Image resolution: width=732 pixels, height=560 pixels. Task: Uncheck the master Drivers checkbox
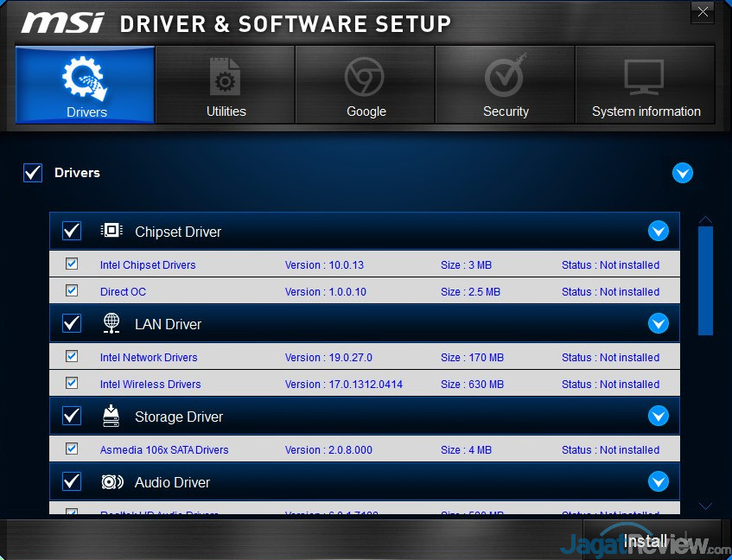coord(33,173)
